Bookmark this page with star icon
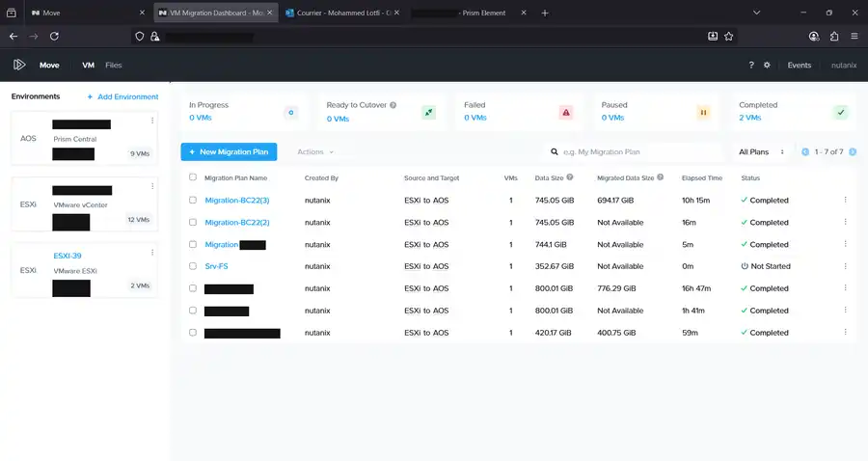The width and height of the screenshot is (868, 461). pyautogui.click(x=728, y=36)
